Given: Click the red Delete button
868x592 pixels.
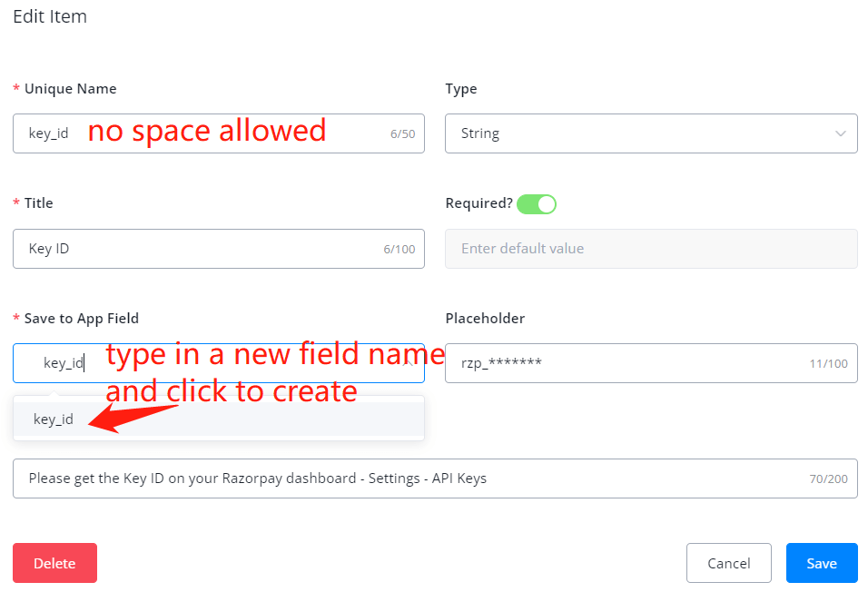Looking at the screenshot, I should [54, 563].
